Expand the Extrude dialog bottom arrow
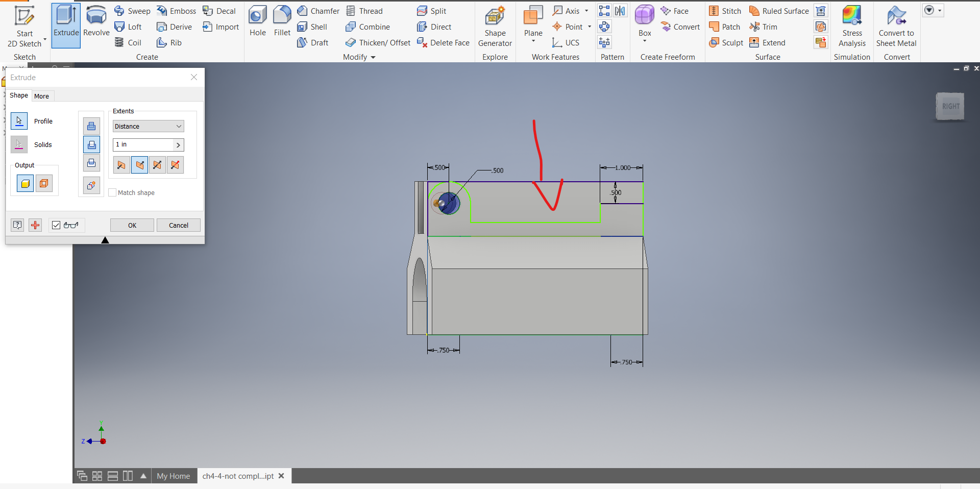The height and width of the screenshot is (489, 980). point(105,240)
